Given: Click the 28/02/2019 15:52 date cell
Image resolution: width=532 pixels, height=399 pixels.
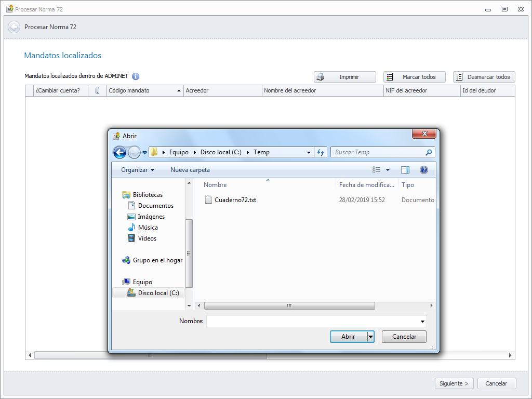Looking at the screenshot, I should click(362, 200).
